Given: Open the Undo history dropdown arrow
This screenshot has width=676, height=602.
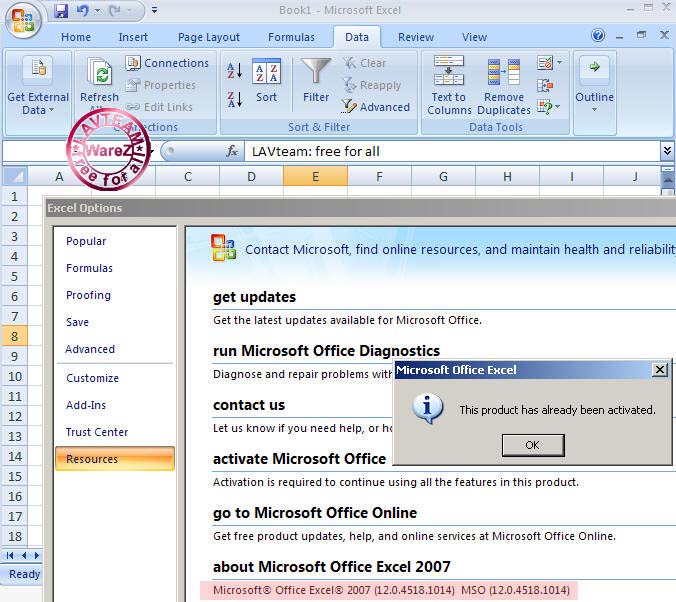Looking at the screenshot, I should pos(97,10).
